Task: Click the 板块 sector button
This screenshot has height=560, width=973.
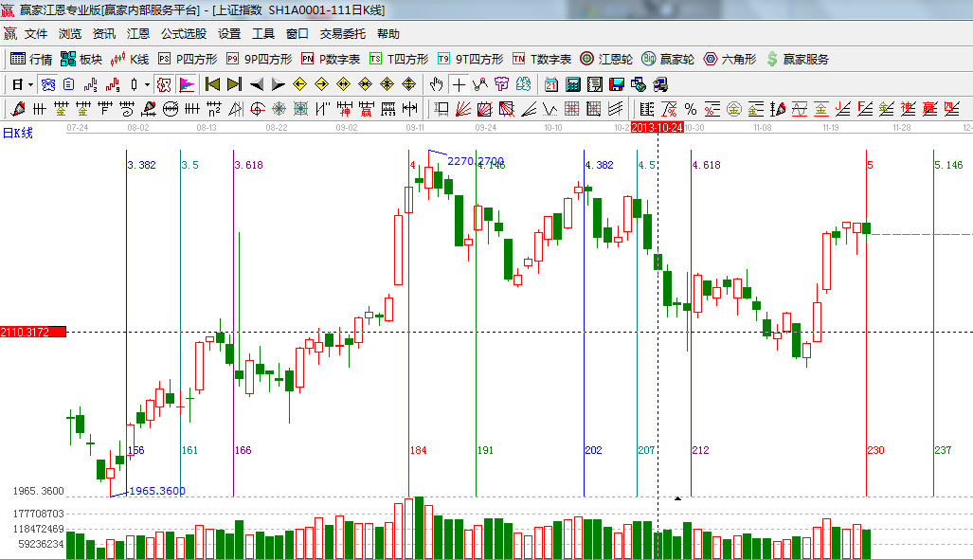Action: pos(81,59)
